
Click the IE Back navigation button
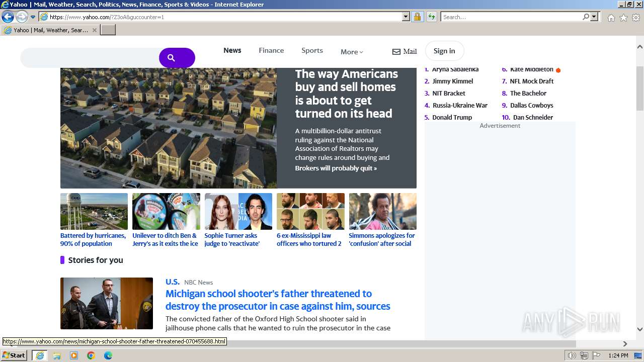(8, 17)
